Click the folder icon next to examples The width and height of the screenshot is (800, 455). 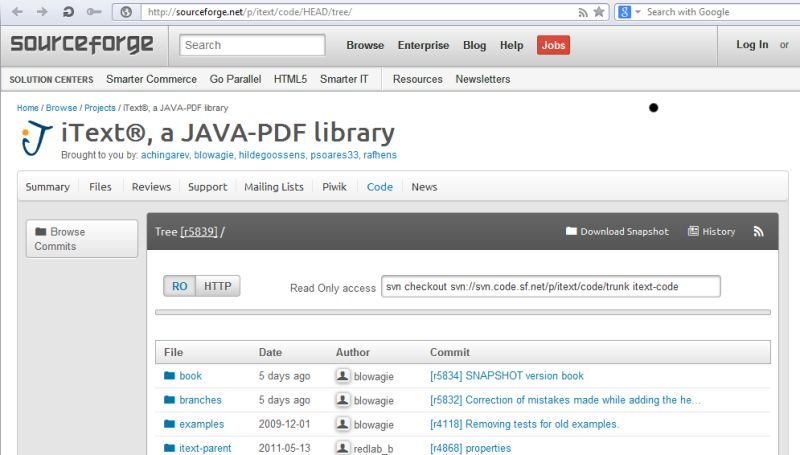(169, 423)
